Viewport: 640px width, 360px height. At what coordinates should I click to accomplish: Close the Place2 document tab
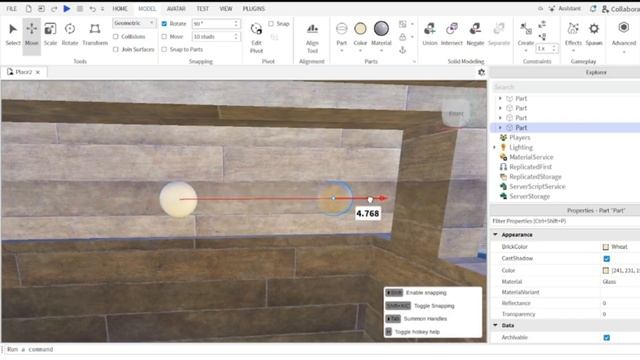point(38,72)
